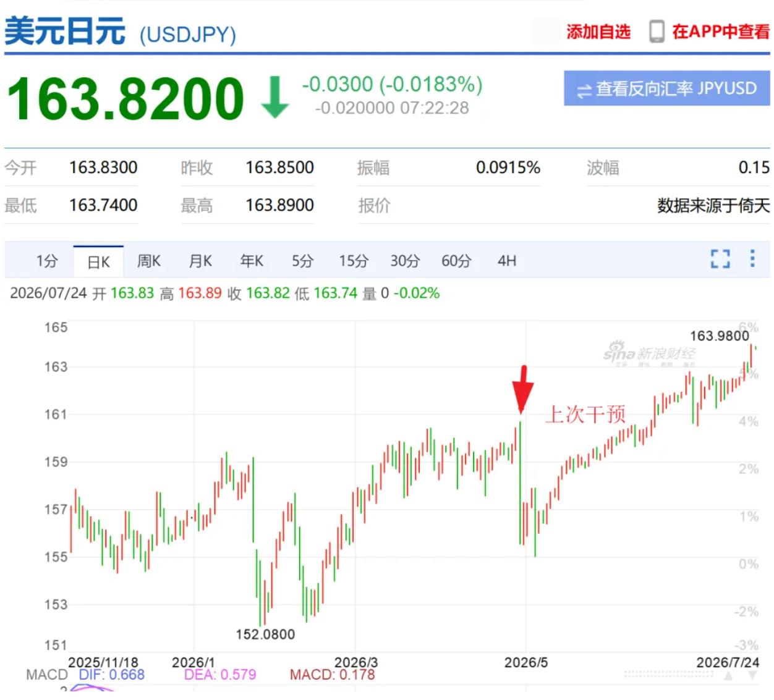Viewport: 774px width, 700px height.
Task: Click the current price 163.8200
Action: pos(125,98)
